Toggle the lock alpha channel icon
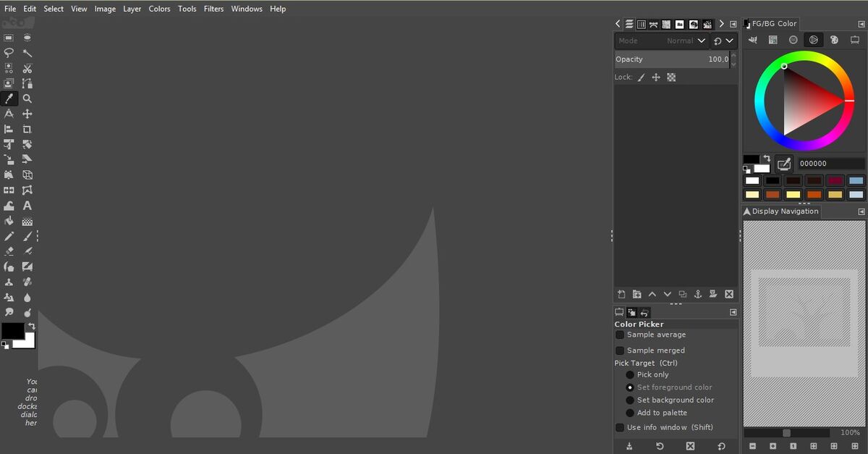868x454 pixels. pyautogui.click(x=671, y=77)
